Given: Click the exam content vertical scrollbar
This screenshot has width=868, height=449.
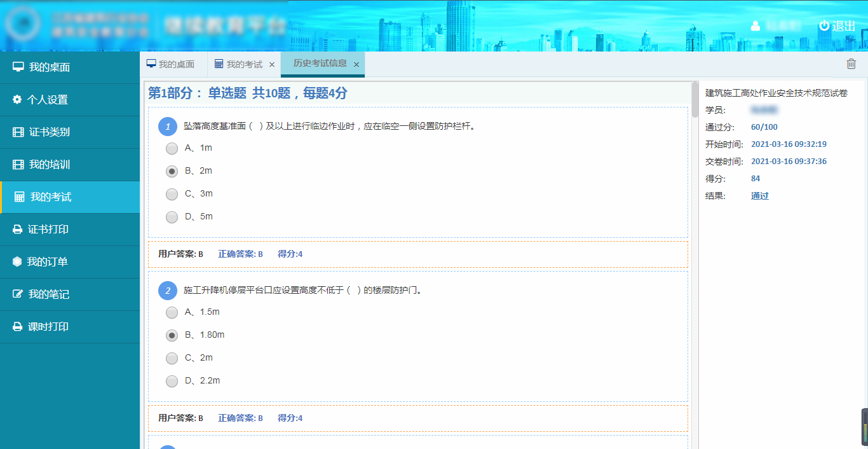Looking at the screenshot, I should point(695,100).
